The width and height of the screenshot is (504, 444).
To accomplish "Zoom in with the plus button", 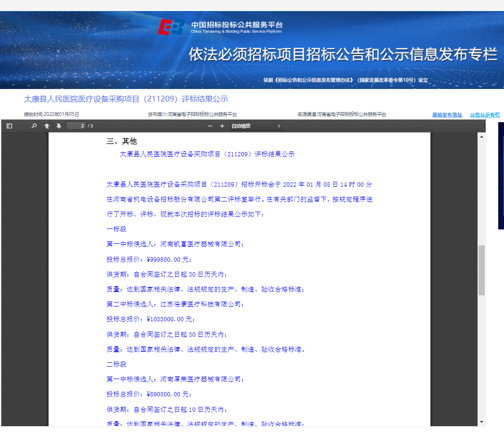I will tap(222, 126).
